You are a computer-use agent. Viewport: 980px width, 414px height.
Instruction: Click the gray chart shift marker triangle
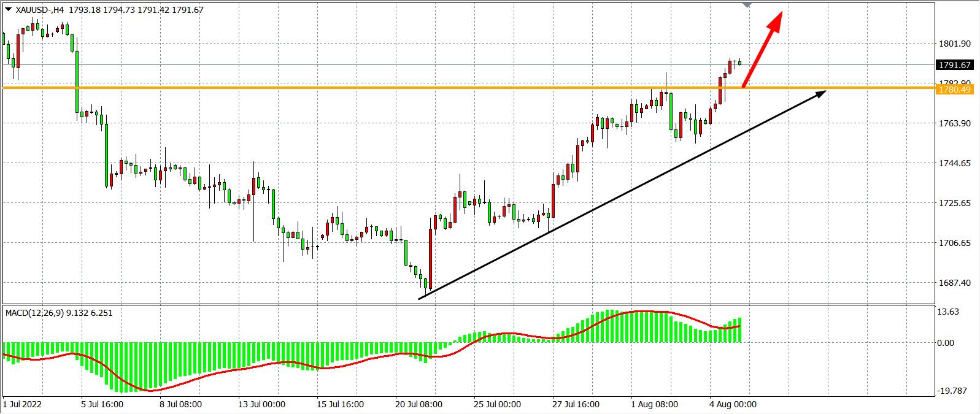click(747, 5)
